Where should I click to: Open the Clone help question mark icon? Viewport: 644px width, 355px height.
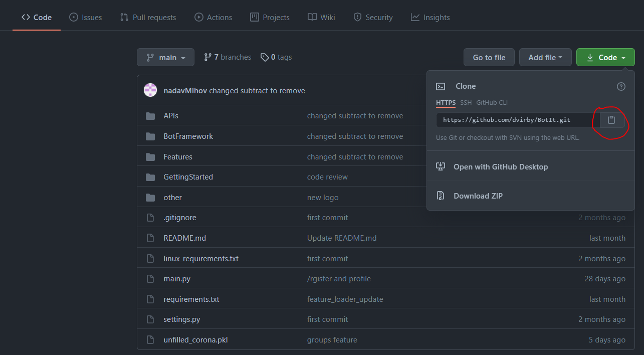pyautogui.click(x=621, y=86)
